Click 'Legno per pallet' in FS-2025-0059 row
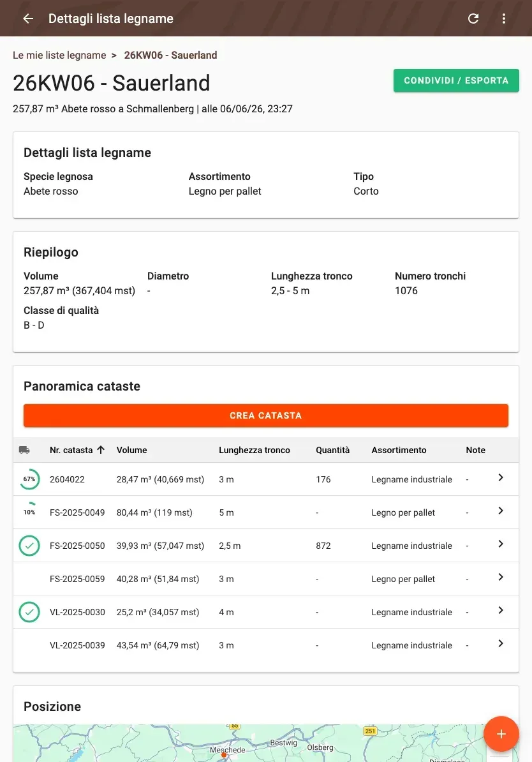 tap(403, 579)
